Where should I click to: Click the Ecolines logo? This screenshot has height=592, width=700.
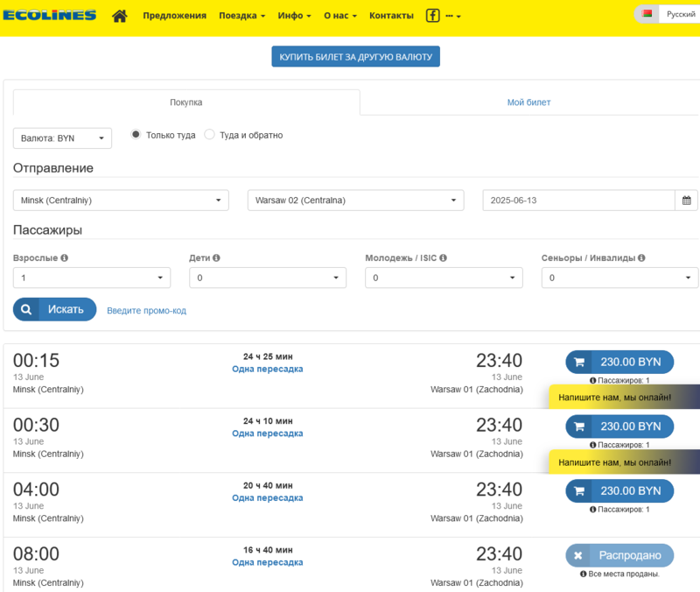pos(50,16)
